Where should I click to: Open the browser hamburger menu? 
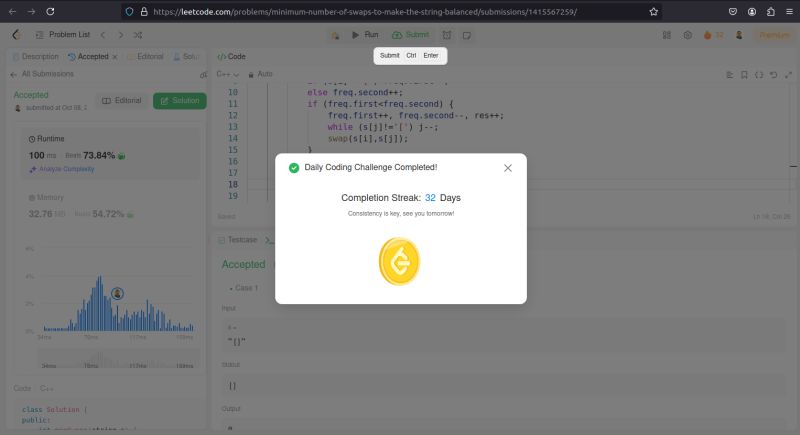click(x=789, y=12)
